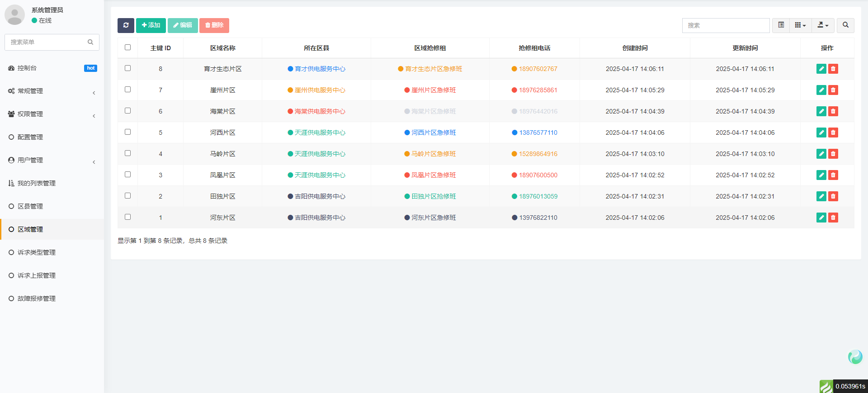The image size is (868, 393).
Task: Toggle the table card view icon
Action: click(781, 25)
